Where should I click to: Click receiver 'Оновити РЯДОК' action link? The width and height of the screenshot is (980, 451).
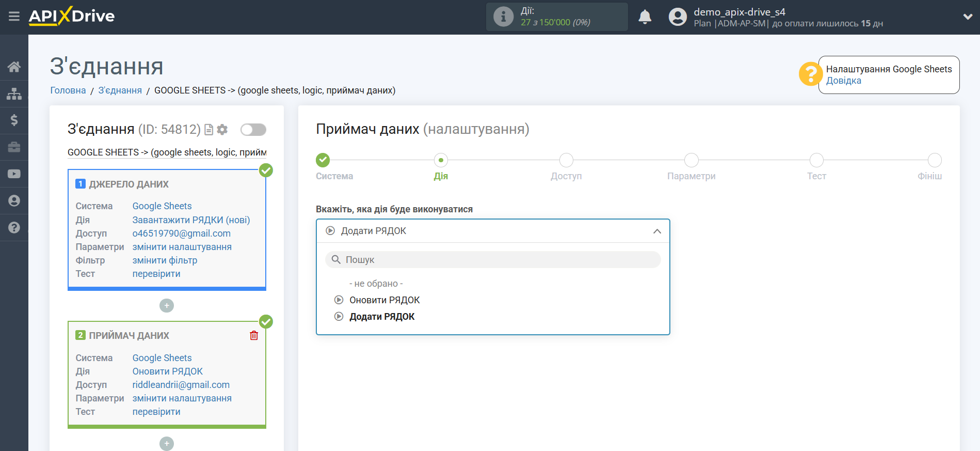tap(168, 371)
